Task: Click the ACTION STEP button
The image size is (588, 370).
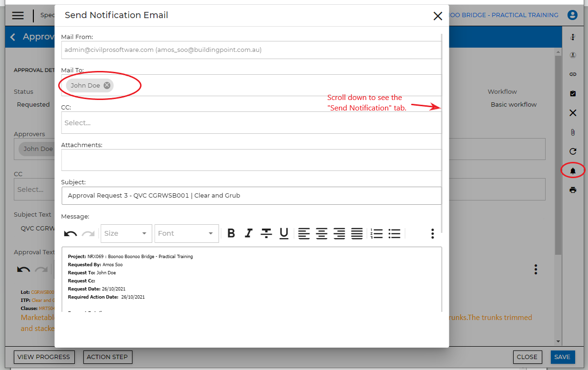Action: click(107, 357)
